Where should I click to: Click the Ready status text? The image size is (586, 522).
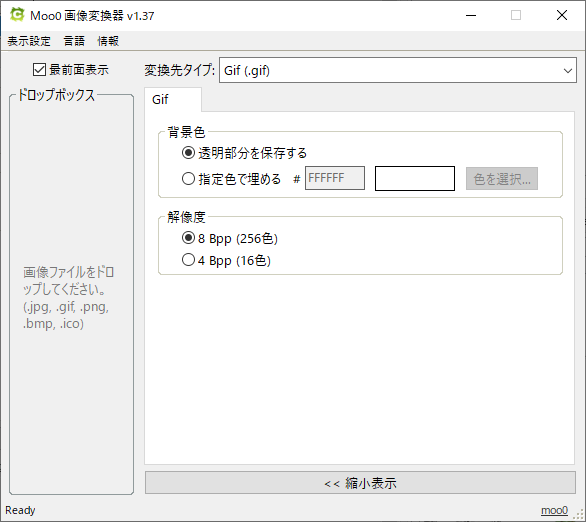[20, 510]
